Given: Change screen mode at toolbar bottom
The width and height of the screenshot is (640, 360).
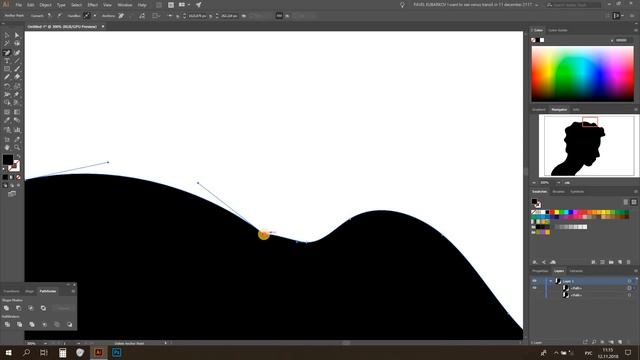Looking at the screenshot, I should tap(12, 194).
